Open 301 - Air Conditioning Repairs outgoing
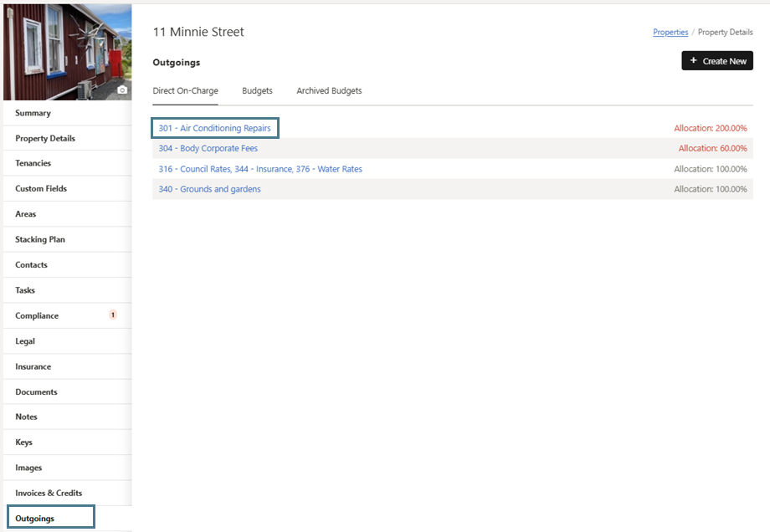The image size is (770, 532). tap(214, 129)
